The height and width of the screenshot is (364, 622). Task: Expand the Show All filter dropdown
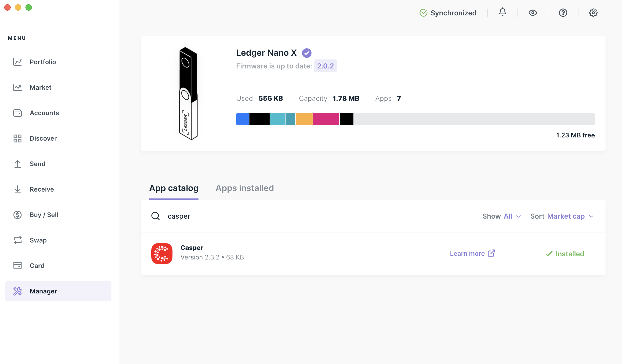pos(502,216)
